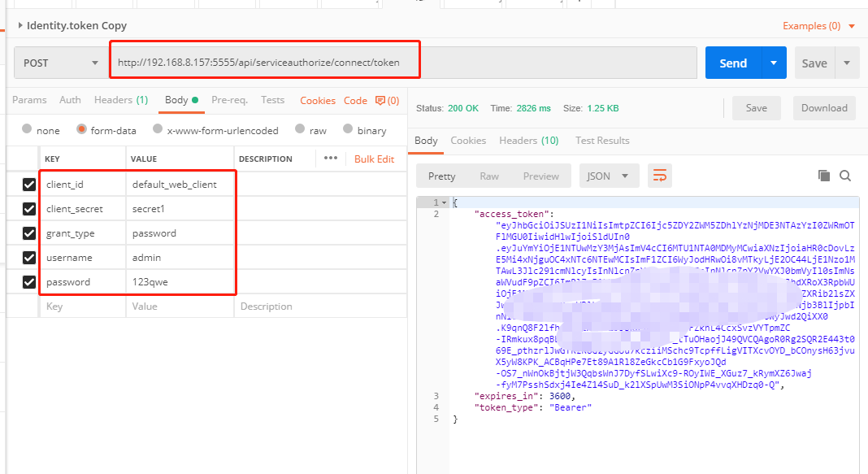The width and height of the screenshot is (868, 474).
Task: Open response Body tab
Action: coord(426,141)
